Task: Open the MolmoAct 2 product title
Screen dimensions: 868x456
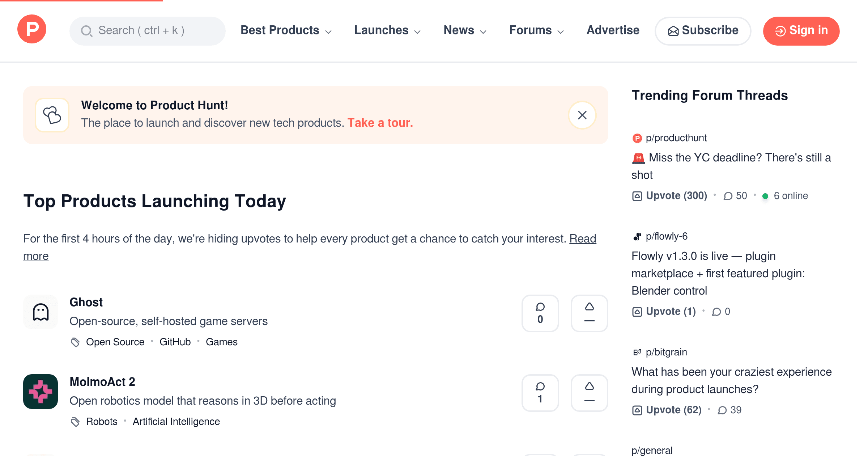Action: point(102,382)
